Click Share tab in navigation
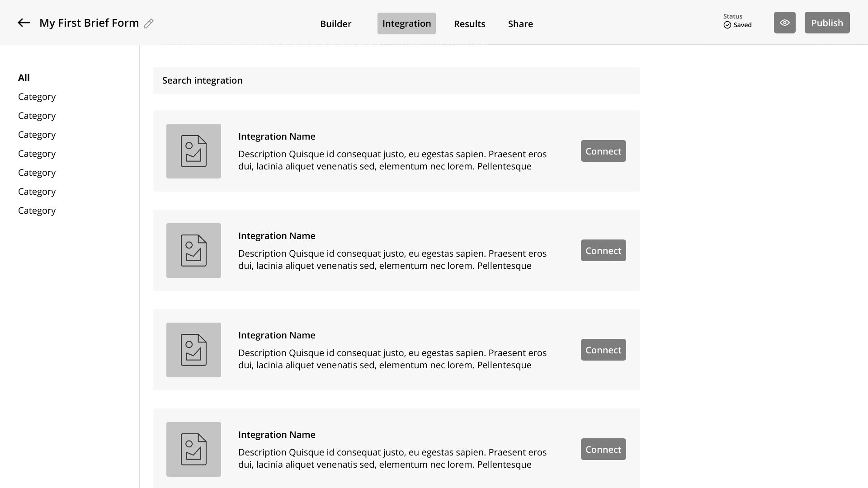 (x=520, y=23)
